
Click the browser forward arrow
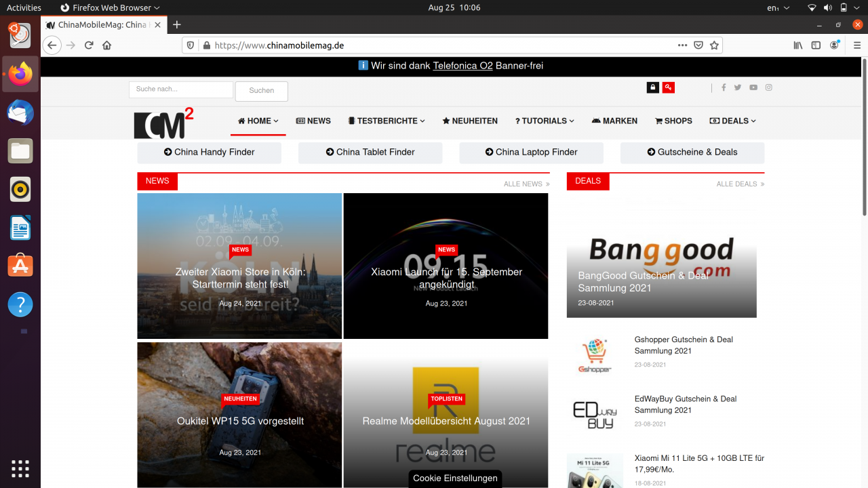[x=71, y=45]
